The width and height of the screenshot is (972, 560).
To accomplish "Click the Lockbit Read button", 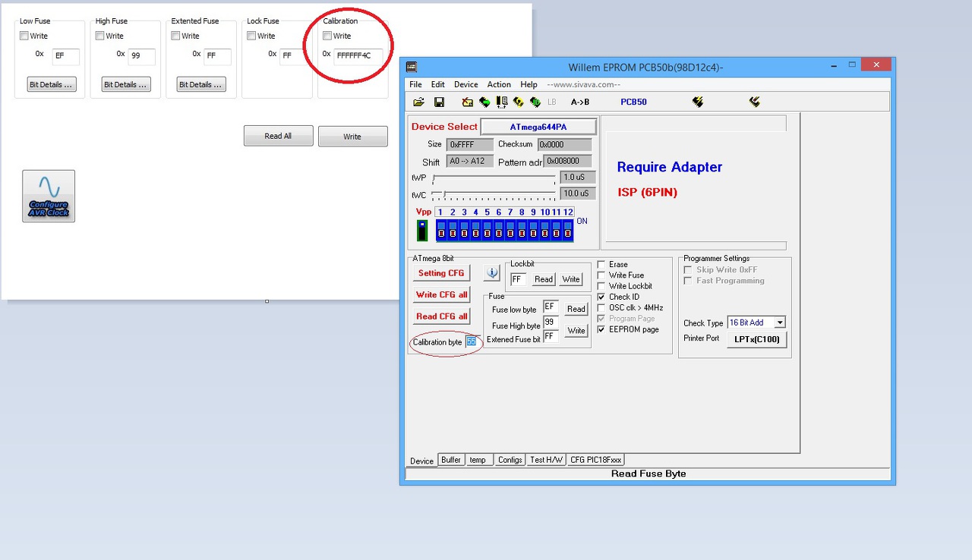I will click(544, 279).
